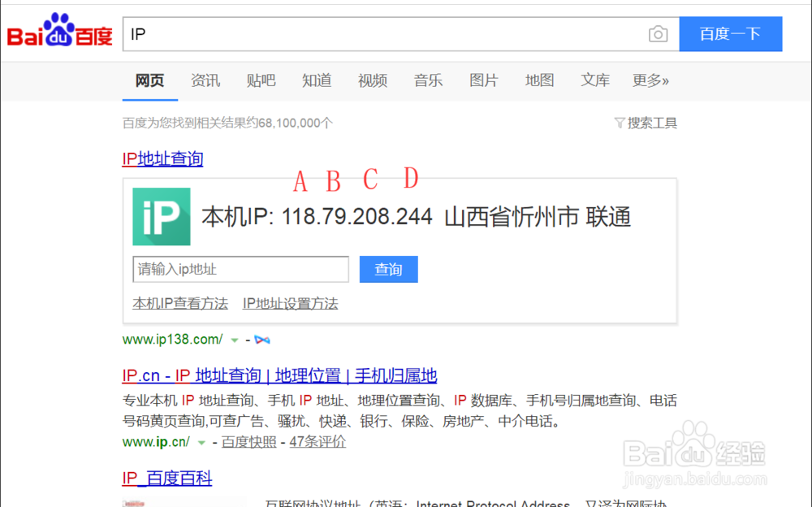Open the search tools filter icon
The width and height of the screenshot is (812, 507).
620,123
